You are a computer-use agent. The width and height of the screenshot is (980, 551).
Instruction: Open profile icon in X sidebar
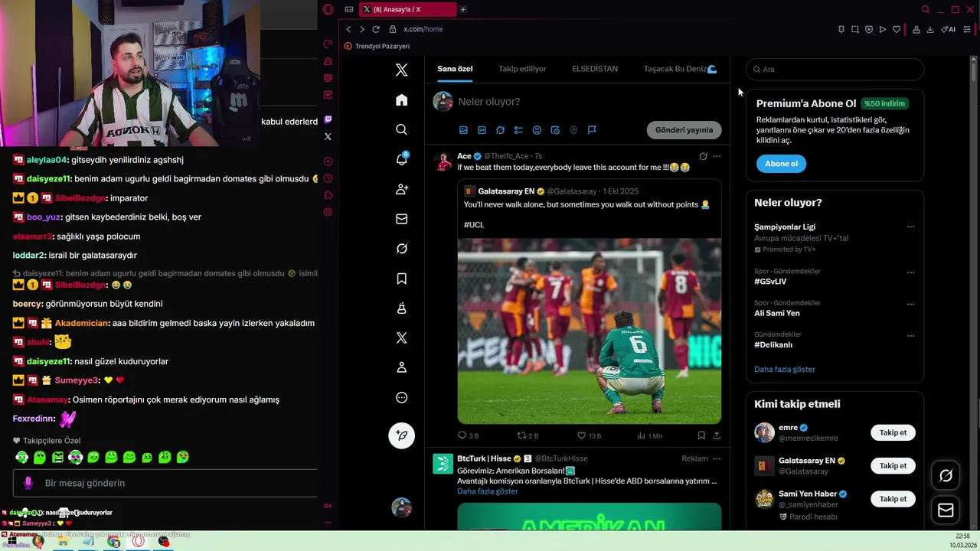[x=401, y=367]
